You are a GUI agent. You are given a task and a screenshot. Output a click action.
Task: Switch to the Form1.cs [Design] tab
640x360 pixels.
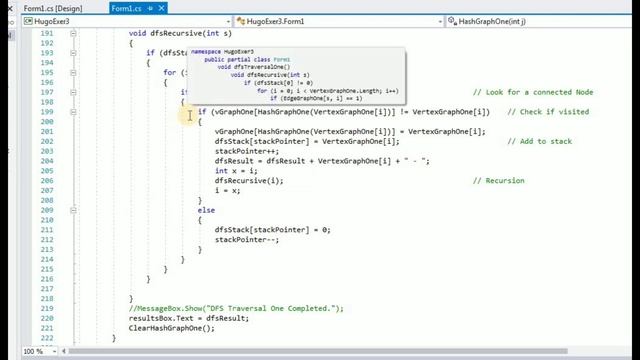pos(53,8)
